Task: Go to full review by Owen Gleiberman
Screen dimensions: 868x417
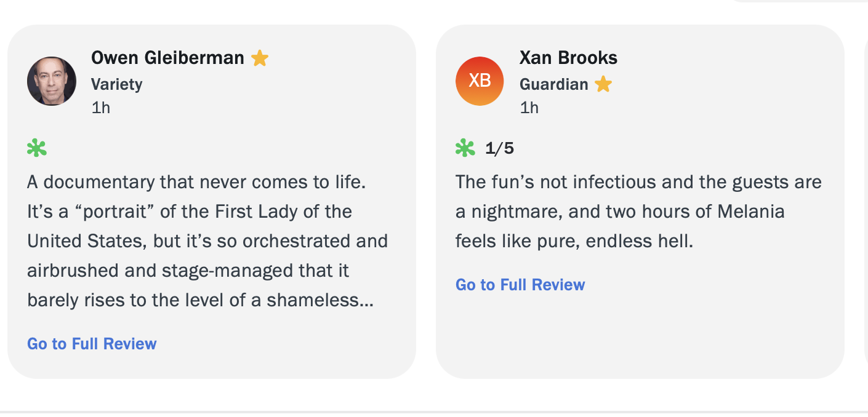Action: (x=92, y=344)
